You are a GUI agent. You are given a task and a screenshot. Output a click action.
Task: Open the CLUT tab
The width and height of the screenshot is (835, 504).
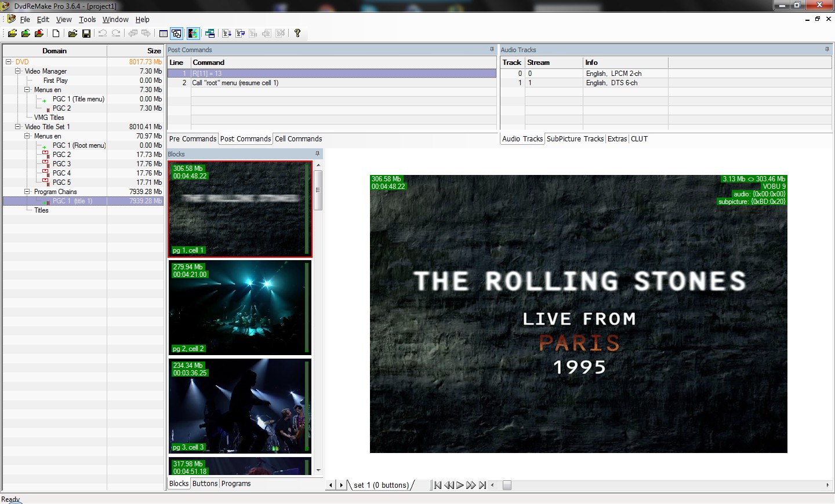pyautogui.click(x=639, y=139)
